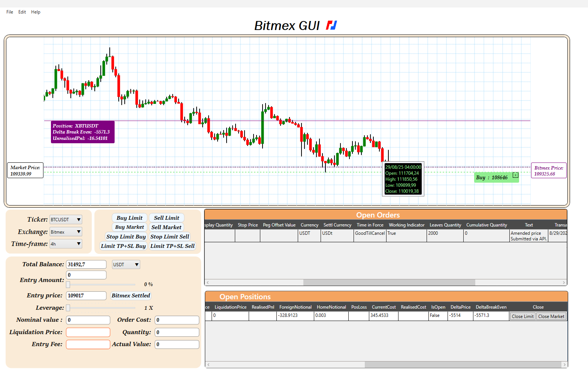The image size is (588, 384).
Task: Cancel the Buy 108646 order with its x icon
Action: (x=515, y=175)
